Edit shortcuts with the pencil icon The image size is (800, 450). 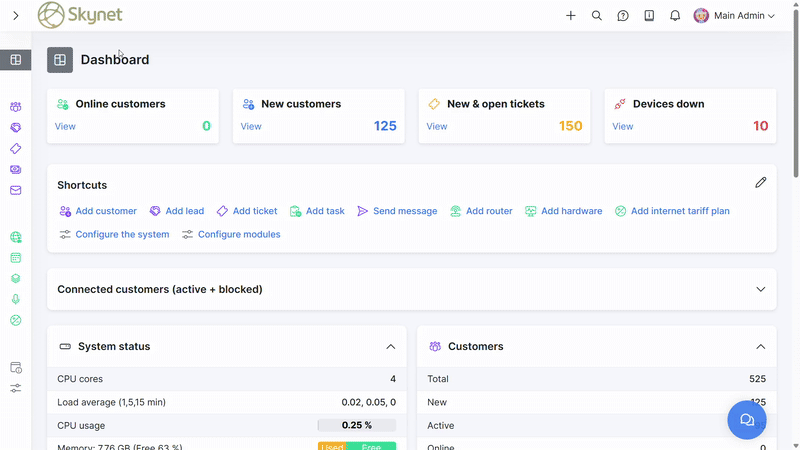(x=761, y=183)
